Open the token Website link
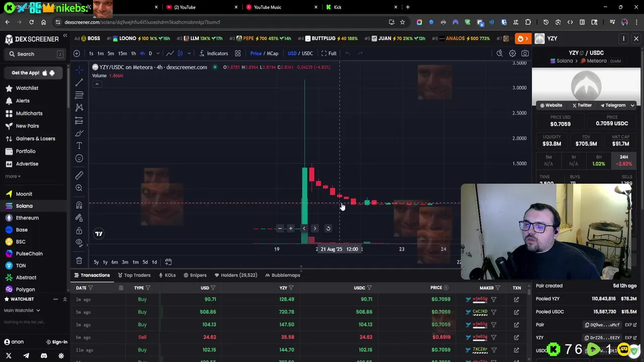This screenshot has height=362, width=644. [x=551, y=105]
